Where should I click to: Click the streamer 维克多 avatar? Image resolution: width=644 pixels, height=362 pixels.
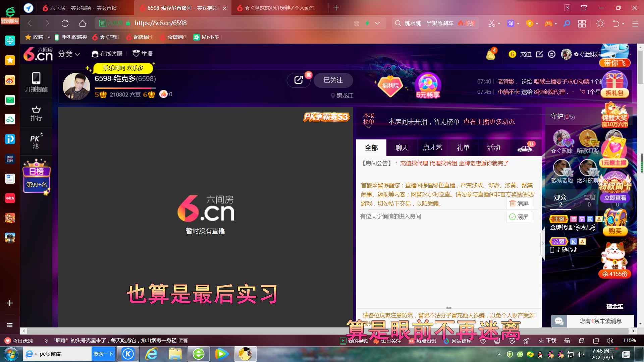[76, 86]
